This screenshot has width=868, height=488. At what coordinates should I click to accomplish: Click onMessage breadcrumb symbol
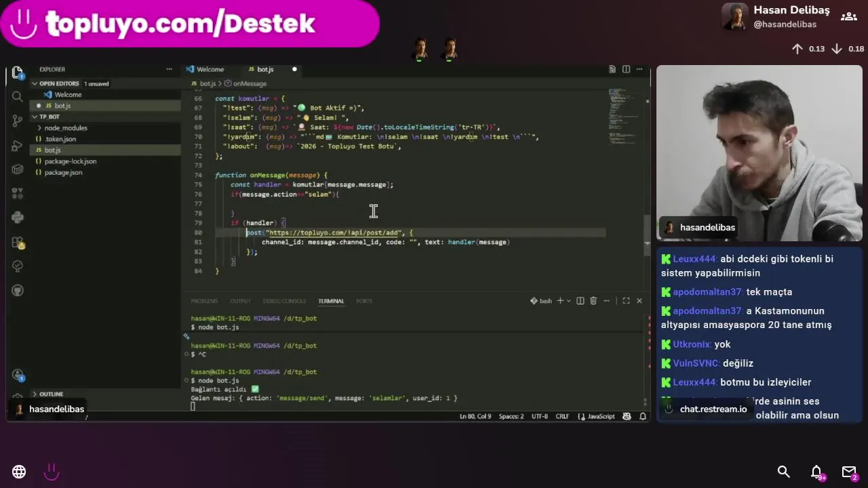pos(245,83)
